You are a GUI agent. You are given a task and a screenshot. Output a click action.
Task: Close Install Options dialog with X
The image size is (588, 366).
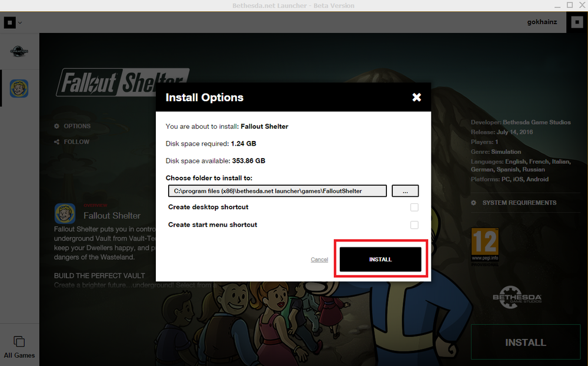click(x=416, y=98)
